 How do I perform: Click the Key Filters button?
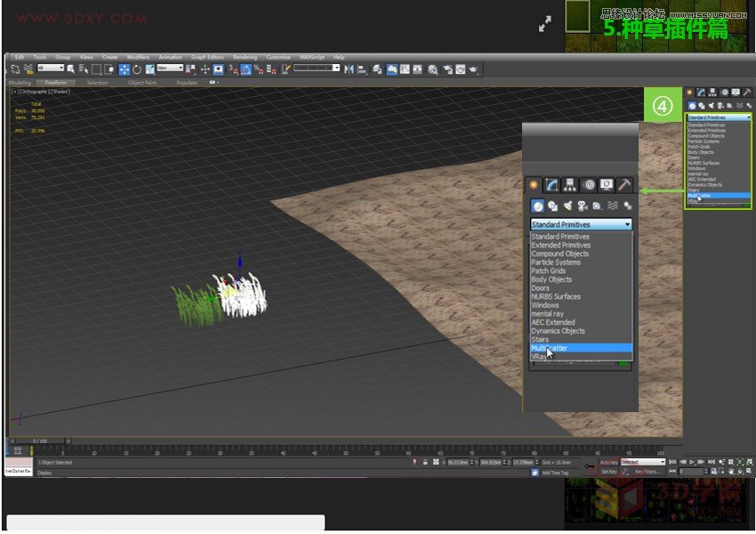[x=647, y=472]
